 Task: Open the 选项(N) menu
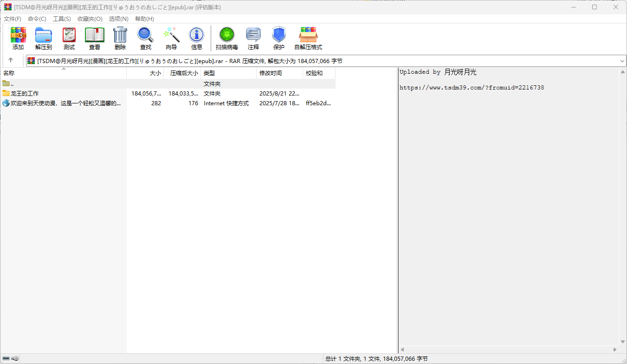[119, 19]
